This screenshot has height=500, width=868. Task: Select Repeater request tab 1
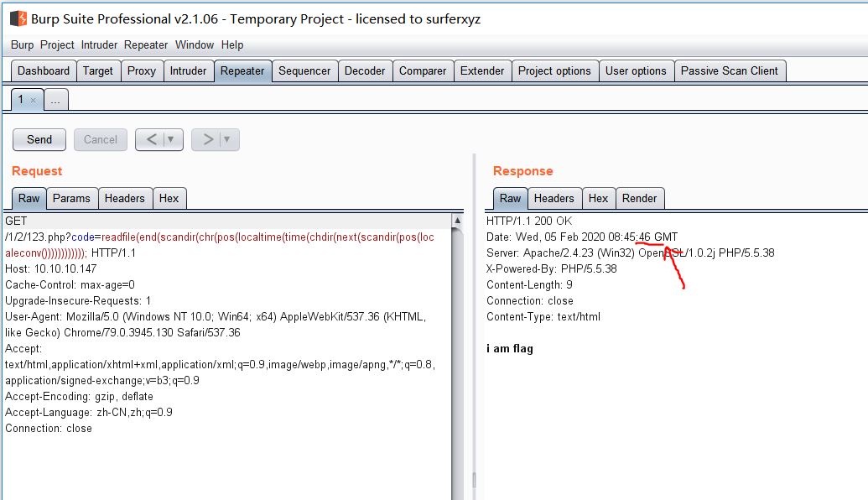(x=27, y=100)
